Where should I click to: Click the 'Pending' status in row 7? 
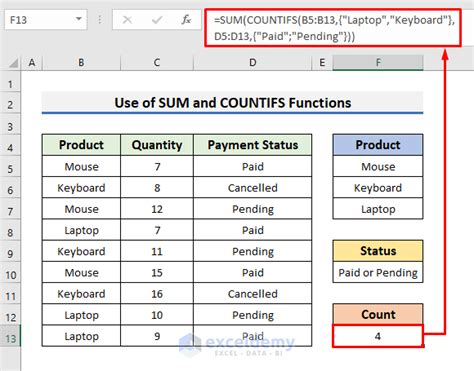[252, 209]
